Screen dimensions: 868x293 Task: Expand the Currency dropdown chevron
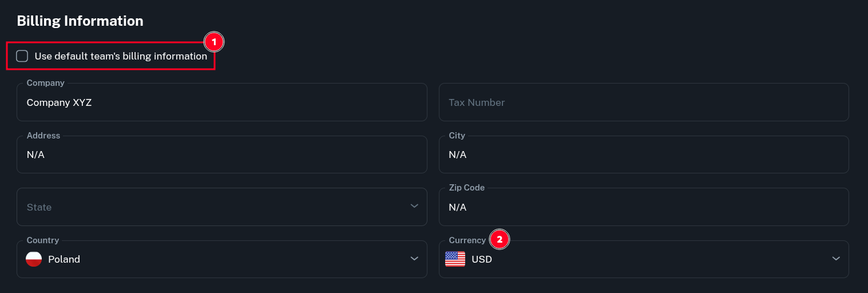pos(836,259)
